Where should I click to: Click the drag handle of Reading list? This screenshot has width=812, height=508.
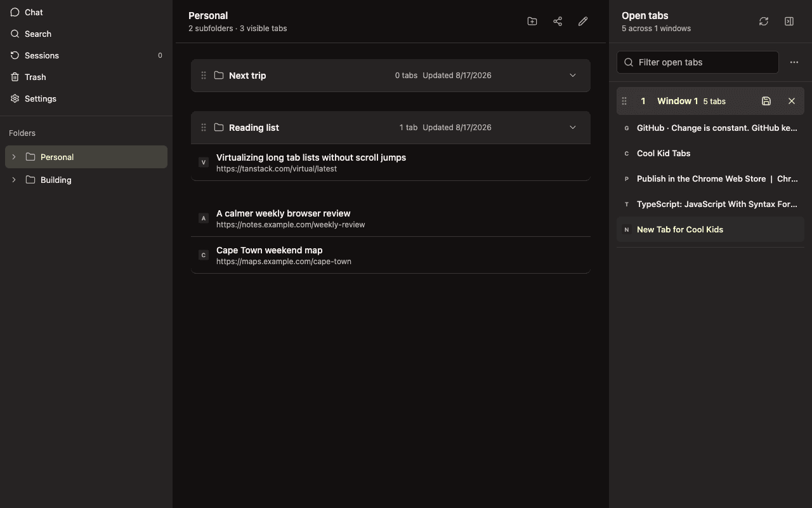tap(204, 128)
